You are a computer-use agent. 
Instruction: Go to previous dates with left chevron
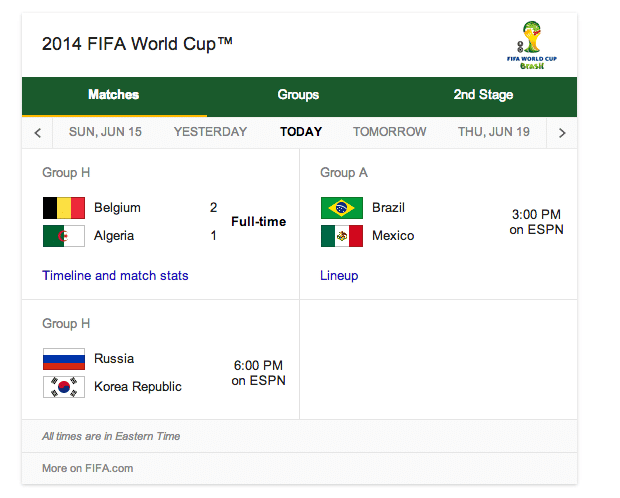coord(38,133)
